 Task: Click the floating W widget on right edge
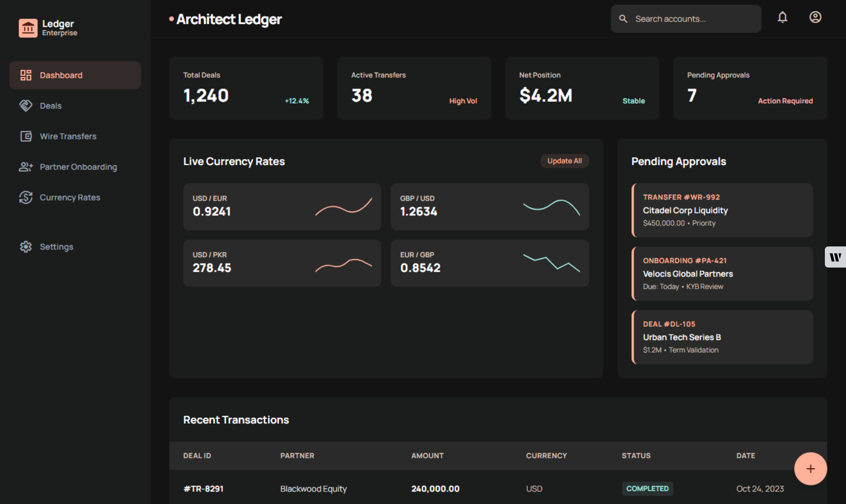835,257
